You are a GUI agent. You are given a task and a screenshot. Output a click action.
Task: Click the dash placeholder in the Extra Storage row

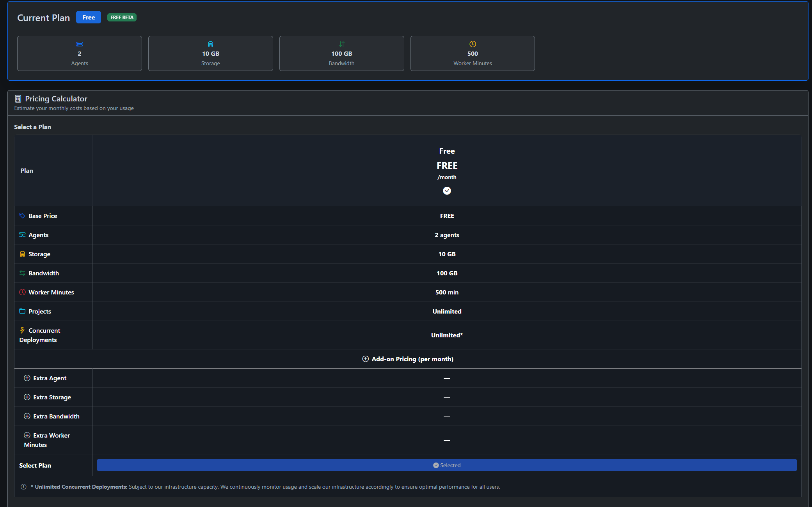[x=447, y=397]
